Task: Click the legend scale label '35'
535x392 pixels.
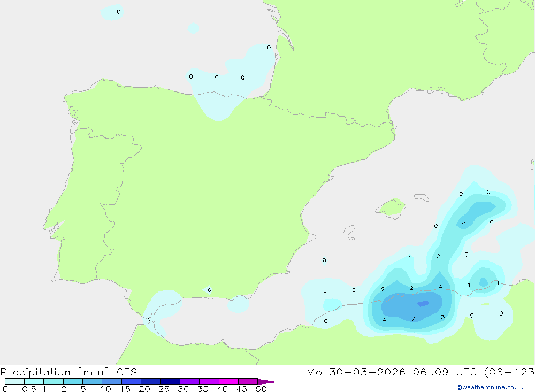Action: coord(203,389)
